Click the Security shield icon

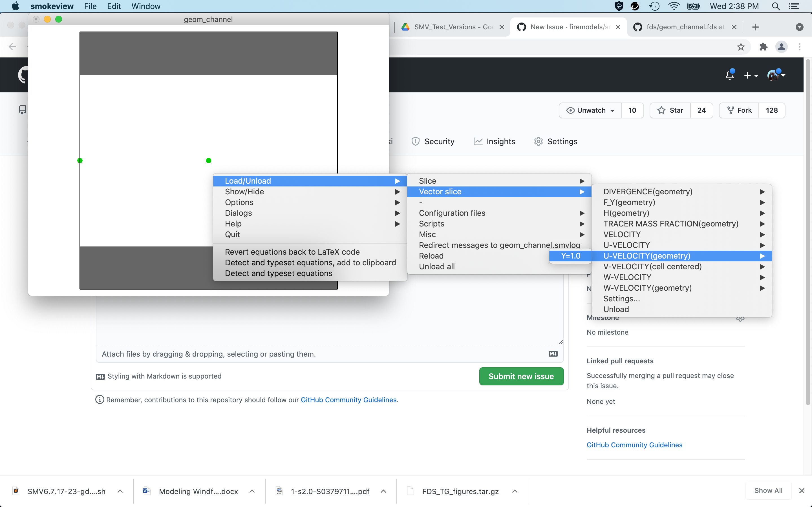[415, 141]
